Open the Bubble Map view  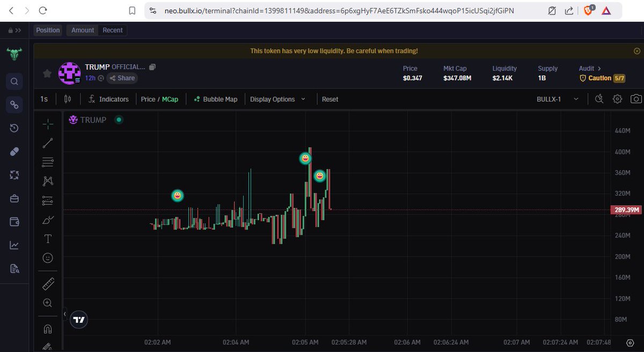click(x=216, y=99)
